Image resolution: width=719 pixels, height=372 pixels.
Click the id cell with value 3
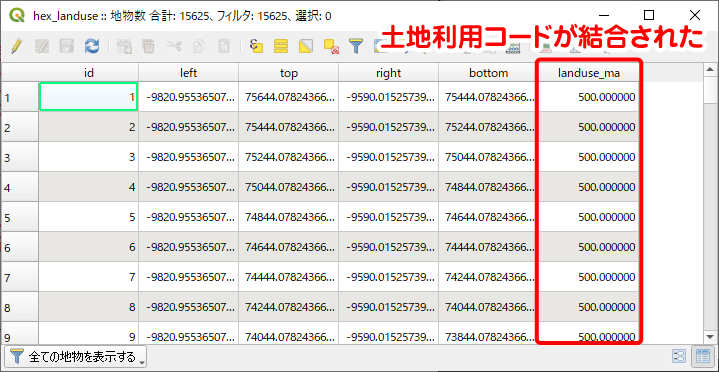[x=88, y=157]
